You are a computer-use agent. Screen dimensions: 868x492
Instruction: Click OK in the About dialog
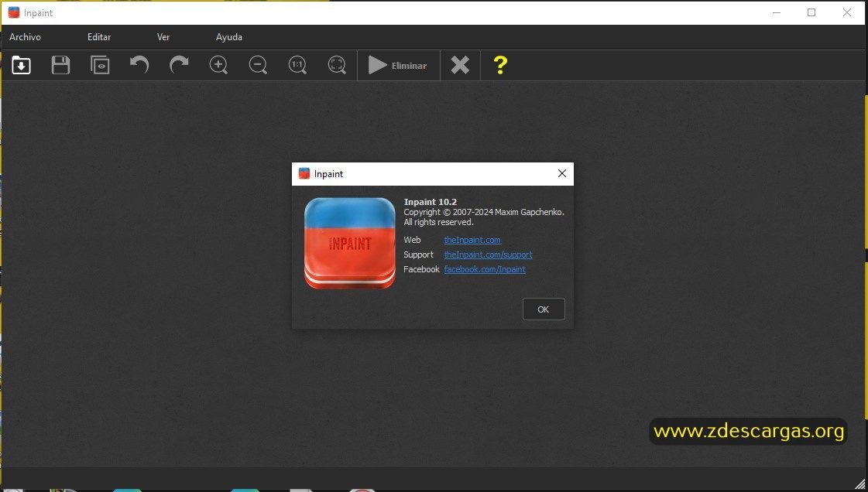(x=544, y=309)
